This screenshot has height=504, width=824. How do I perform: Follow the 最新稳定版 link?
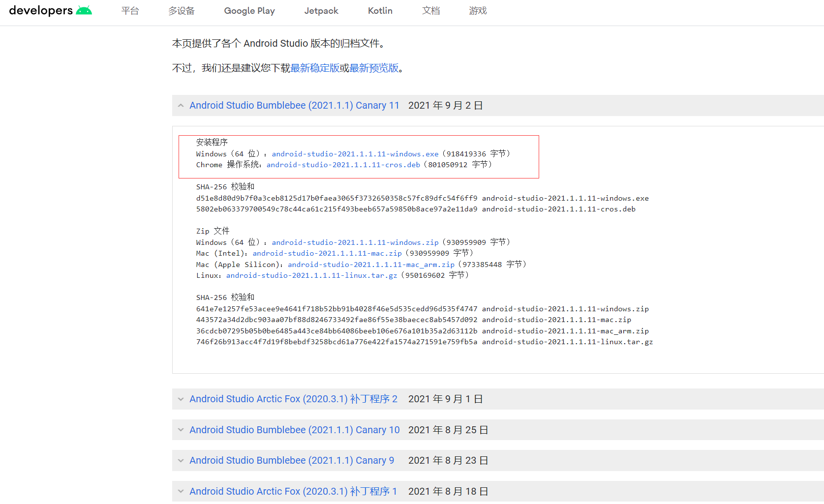pos(315,68)
